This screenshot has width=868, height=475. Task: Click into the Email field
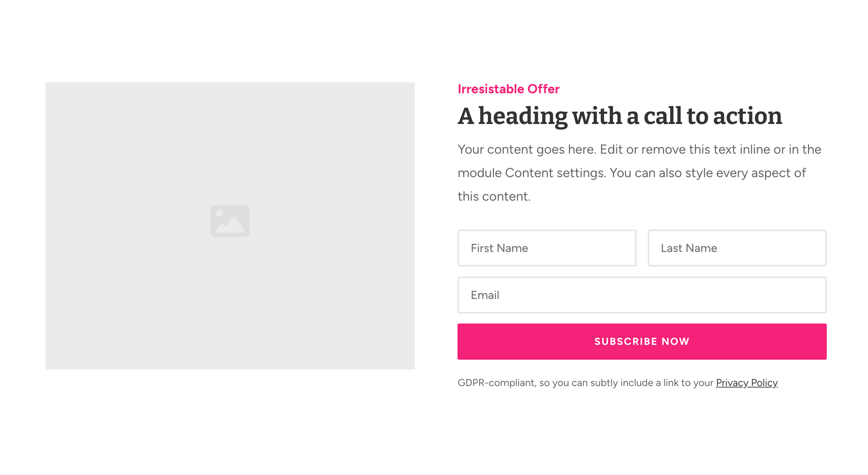(x=642, y=295)
